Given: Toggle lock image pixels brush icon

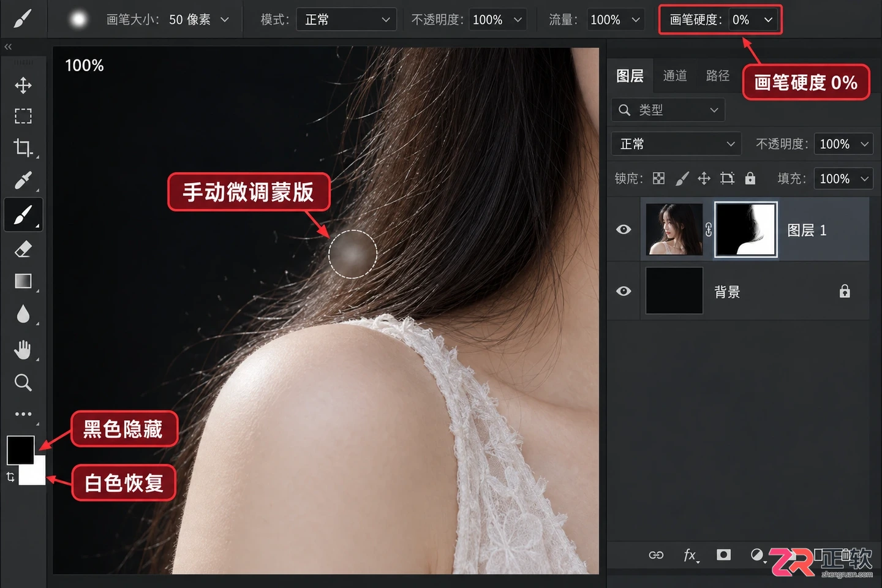Looking at the screenshot, I should 682,178.
